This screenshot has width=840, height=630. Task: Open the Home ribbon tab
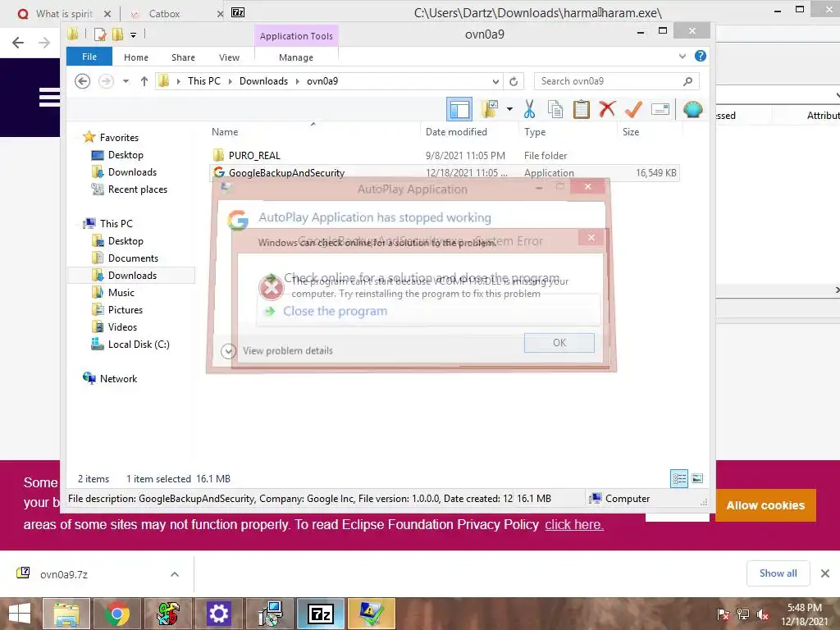136,57
